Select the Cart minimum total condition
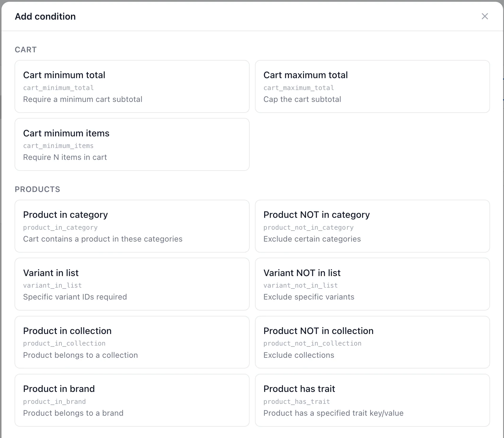The width and height of the screenshot is (504, 438). [x=132, y=86]
